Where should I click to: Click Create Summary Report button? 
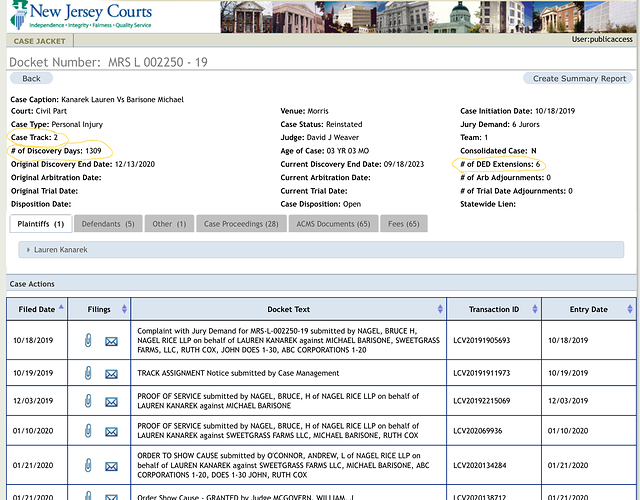578,78
